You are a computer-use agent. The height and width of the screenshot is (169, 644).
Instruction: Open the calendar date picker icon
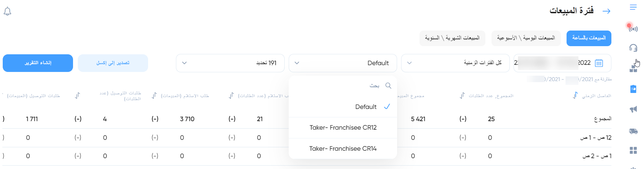coord(599,63)
